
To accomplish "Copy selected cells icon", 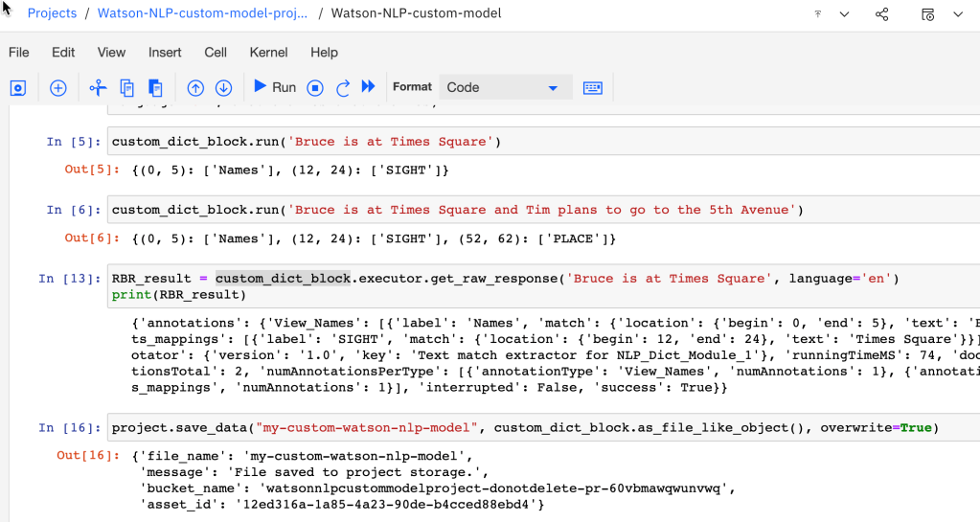I will (126, 87).
